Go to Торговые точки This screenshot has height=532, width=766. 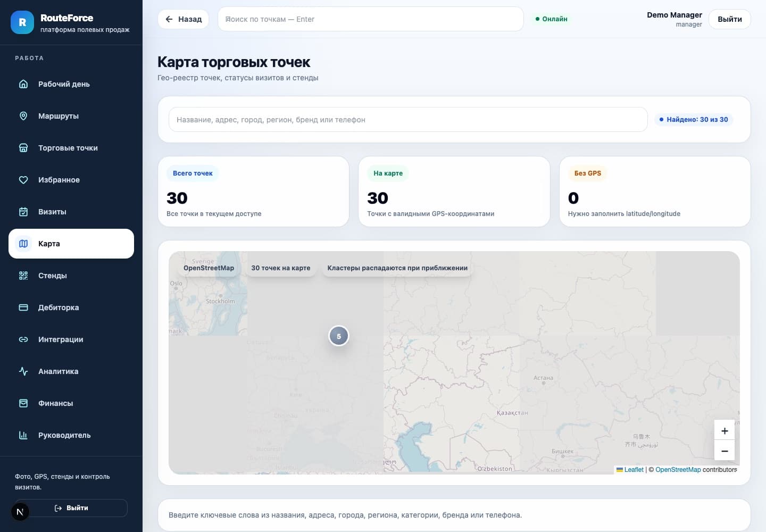[x=71, y=148]
